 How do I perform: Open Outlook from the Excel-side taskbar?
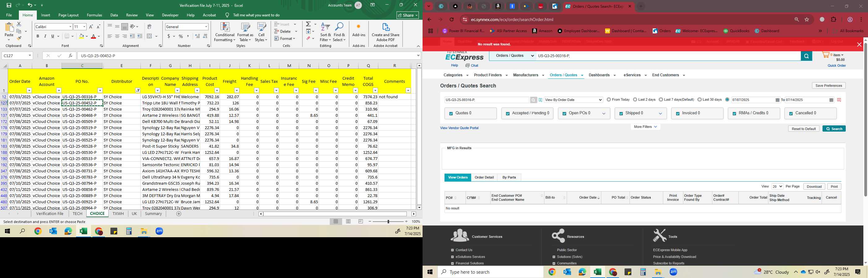pyautogui.click(x=53, y=231)
